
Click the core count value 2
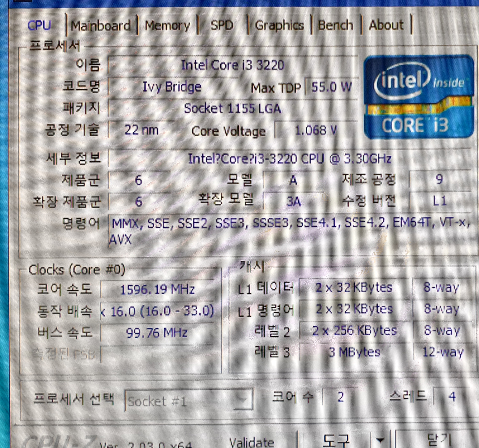(x=340, y=397)
